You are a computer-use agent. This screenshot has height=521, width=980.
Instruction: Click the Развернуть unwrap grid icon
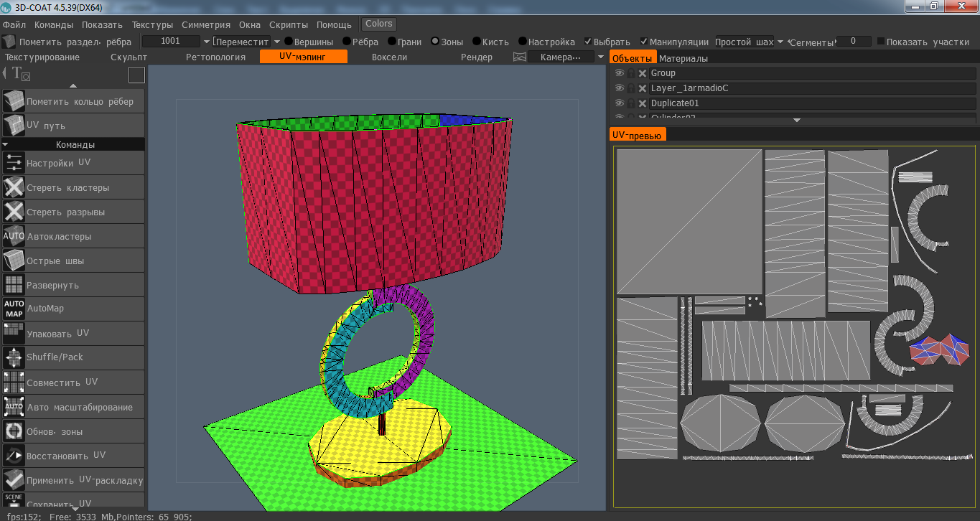(14, 285)
